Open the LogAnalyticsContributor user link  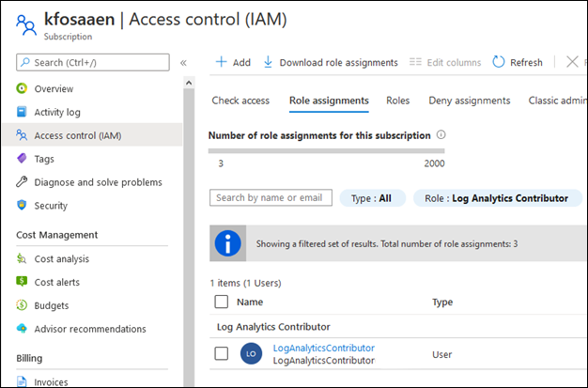pyautogui.click(x=324, y=348)
